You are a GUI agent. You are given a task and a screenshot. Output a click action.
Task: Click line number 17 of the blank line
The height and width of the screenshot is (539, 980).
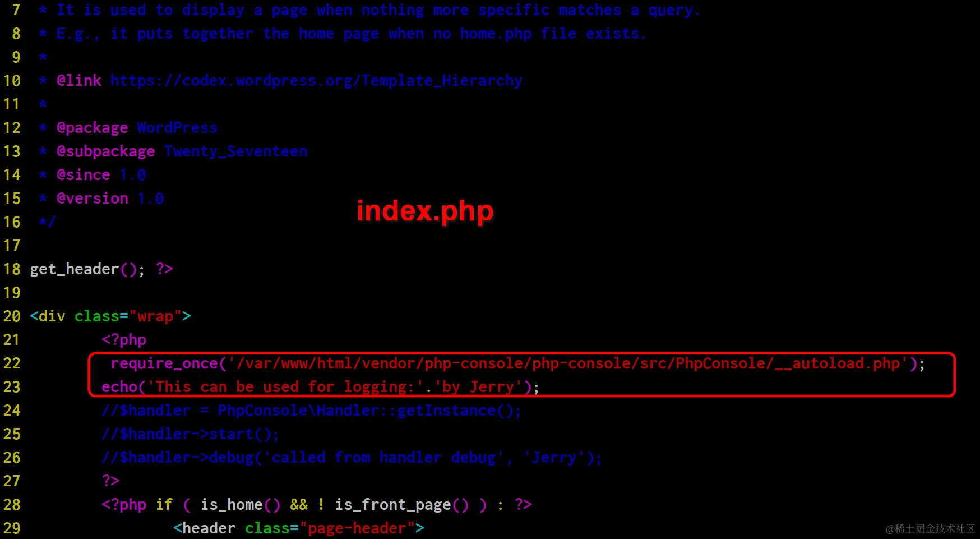pos(12,246)
